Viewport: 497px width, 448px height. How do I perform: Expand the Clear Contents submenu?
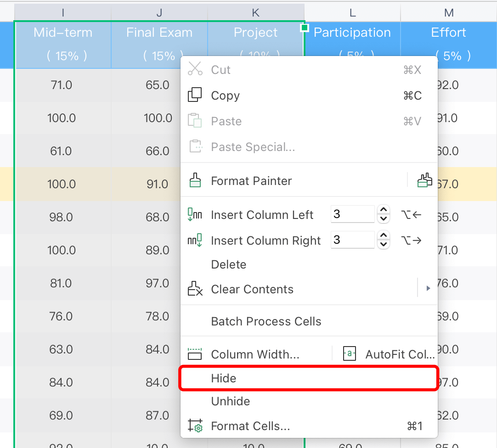(428, 289)
